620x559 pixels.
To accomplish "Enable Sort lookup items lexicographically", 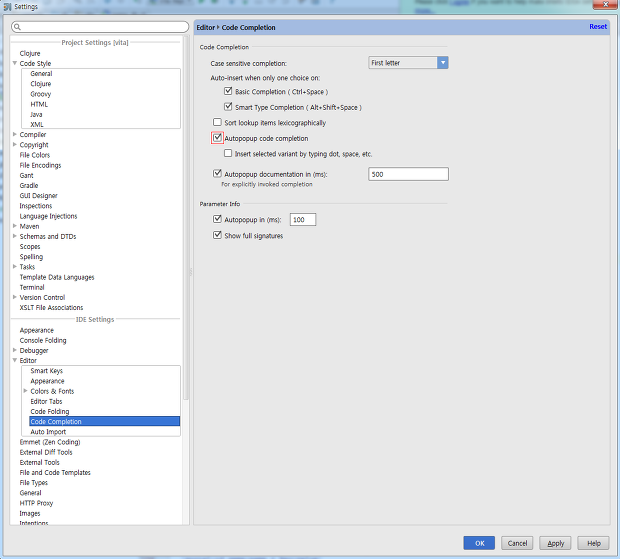I will click(217, 122).
